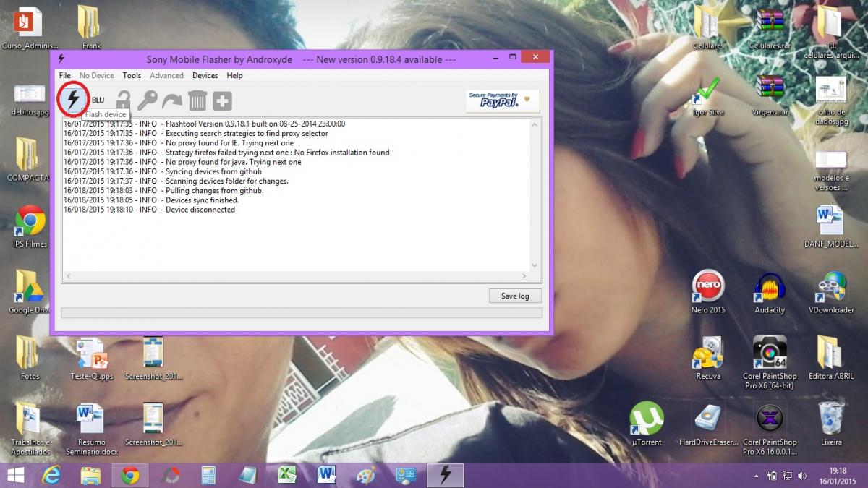
Task: Click the 'No Firefox installation found' log line
Action: point(226,153)
